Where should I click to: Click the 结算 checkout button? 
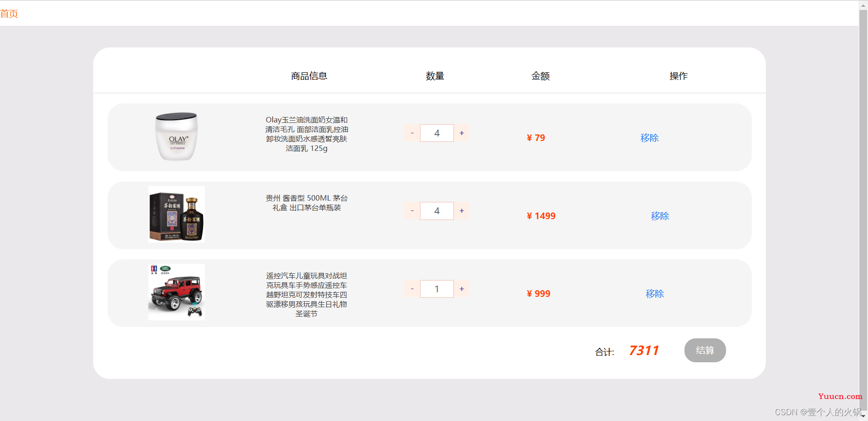pyautogui.click(x=705, y=350)
